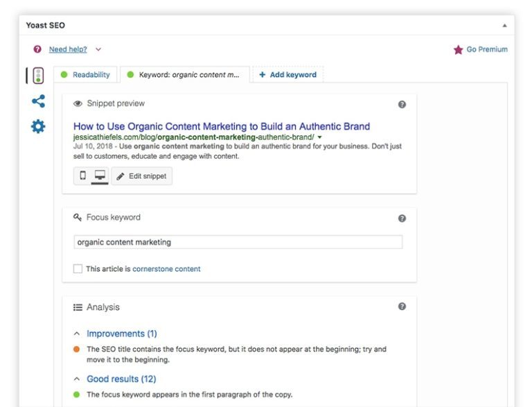Click the Focus keyword help icon

402,218
